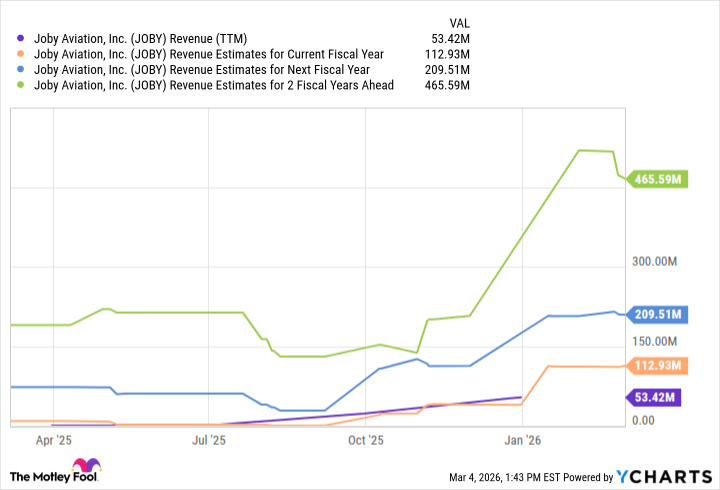
Task: Click the blue 209.51M value flag
Action: coord(658,314)
